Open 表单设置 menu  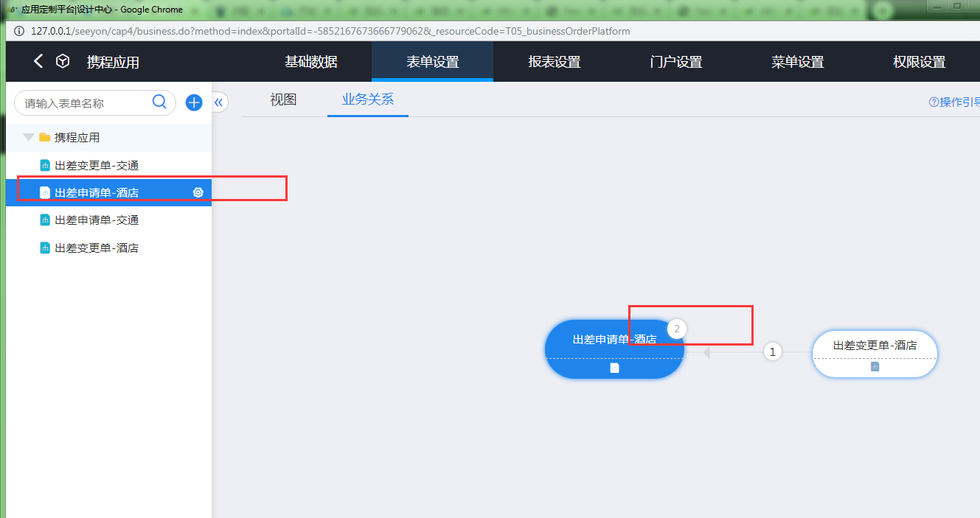(x=433, y=62)
